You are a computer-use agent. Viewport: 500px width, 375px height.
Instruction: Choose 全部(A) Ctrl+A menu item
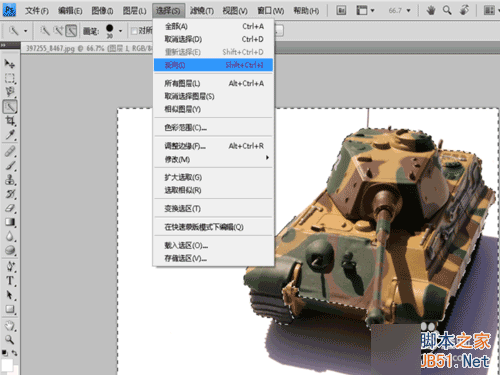click(x=213, y=26)
